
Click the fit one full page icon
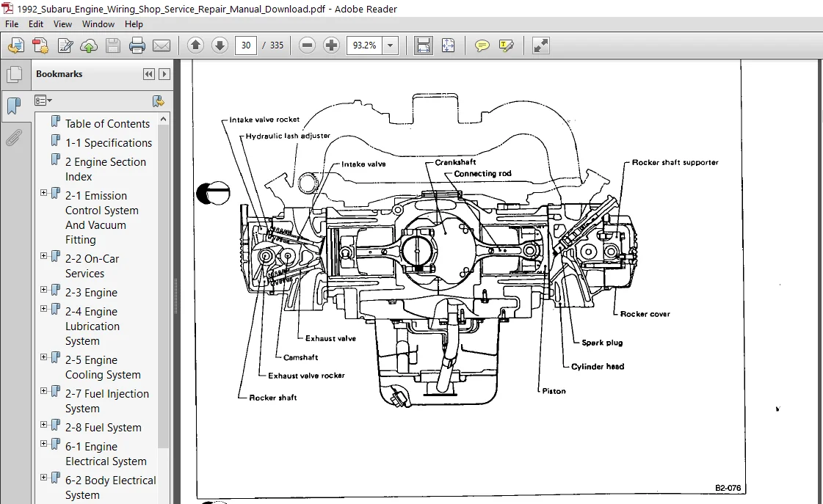[x=448, y=45]
